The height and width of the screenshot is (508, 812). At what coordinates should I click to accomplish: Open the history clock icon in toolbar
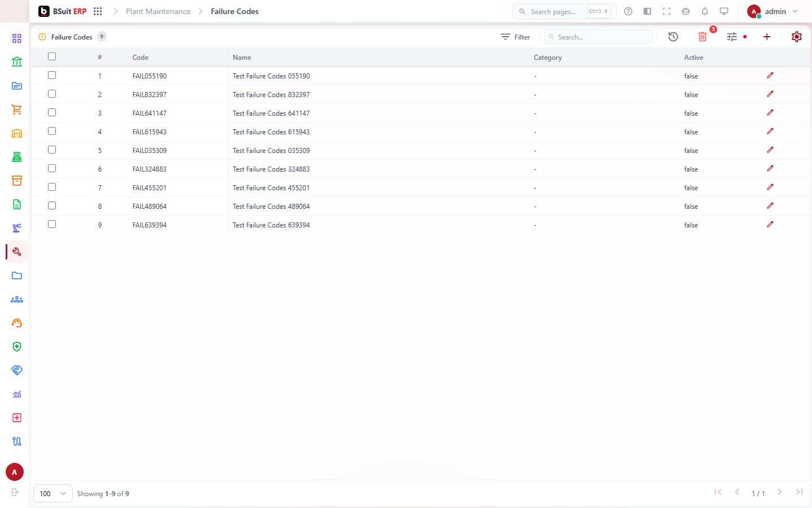tap(673, 37)
